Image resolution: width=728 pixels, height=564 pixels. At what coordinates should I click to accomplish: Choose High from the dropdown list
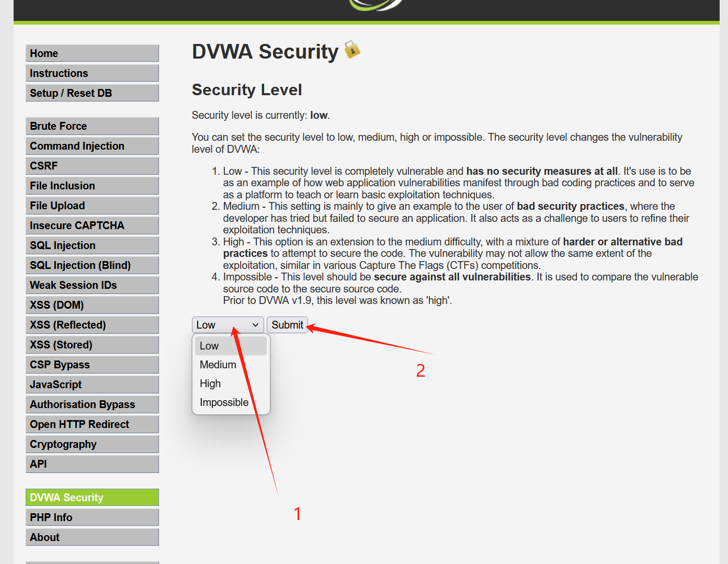coord(231,383)
